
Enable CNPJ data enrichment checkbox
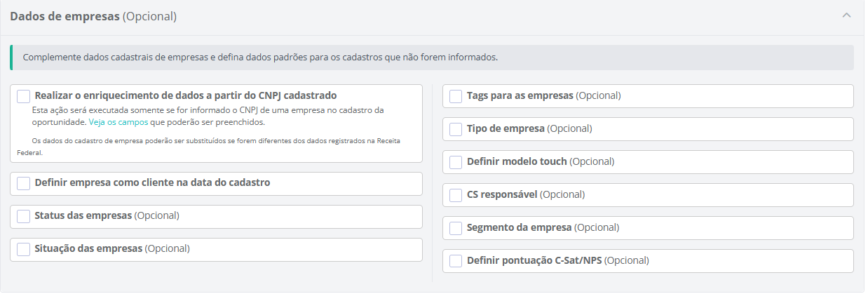point(24,97)
